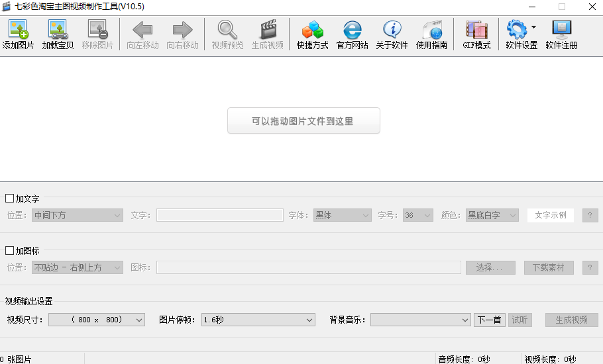Click the 添加图片 add image icon
The image size is (603, 364).
18,30
